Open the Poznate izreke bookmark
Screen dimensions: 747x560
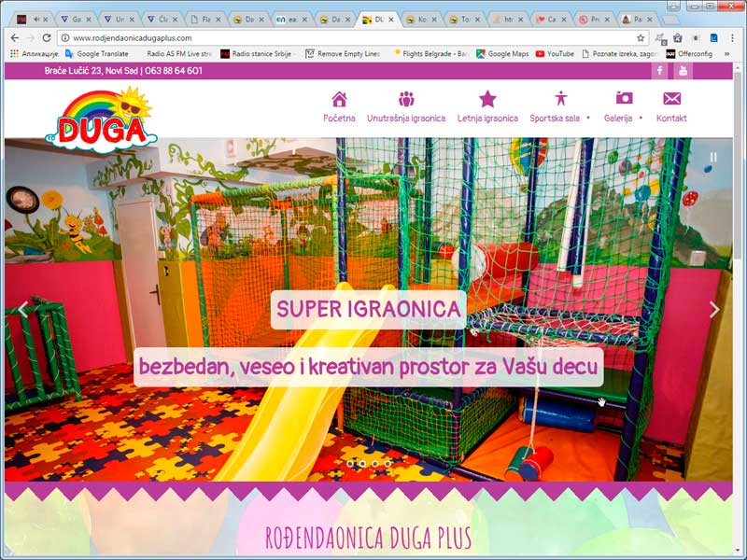coord(620,54)
